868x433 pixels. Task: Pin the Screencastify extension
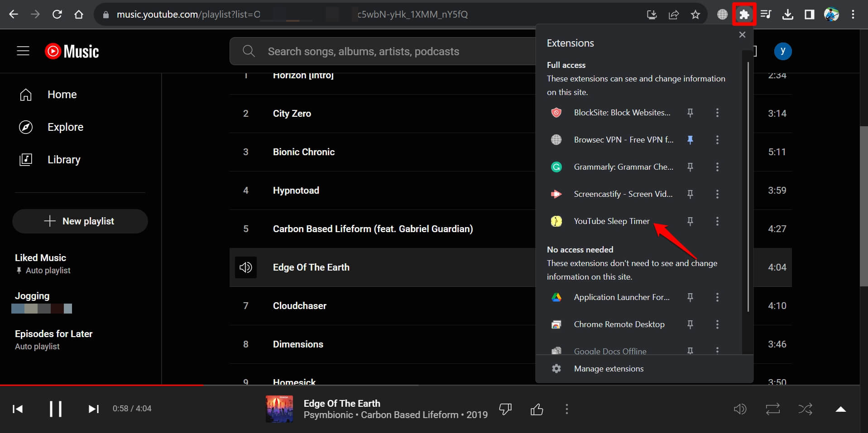point(690,194)
